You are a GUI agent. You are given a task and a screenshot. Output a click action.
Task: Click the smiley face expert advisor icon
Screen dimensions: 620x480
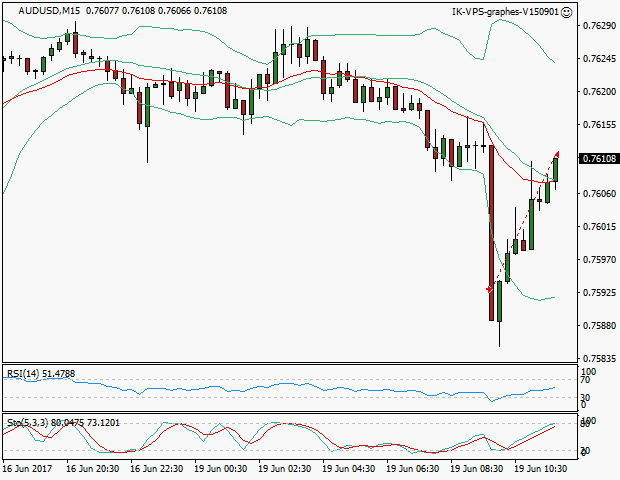click(567, 12)
